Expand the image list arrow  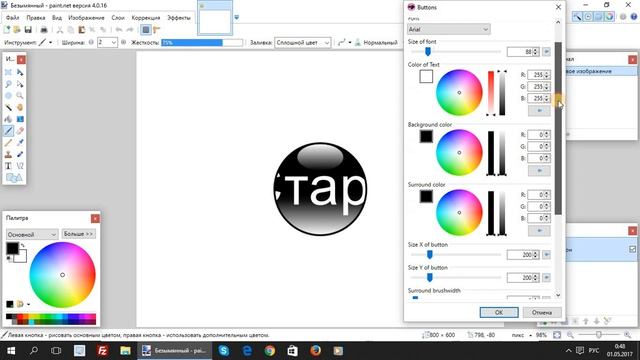pyautogui.click(x=236, y=17)
